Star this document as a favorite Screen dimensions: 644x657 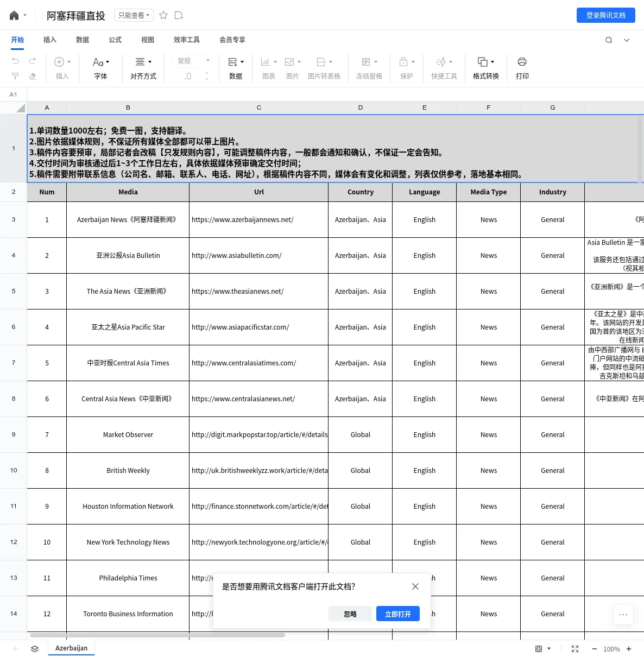coord(163,15)
